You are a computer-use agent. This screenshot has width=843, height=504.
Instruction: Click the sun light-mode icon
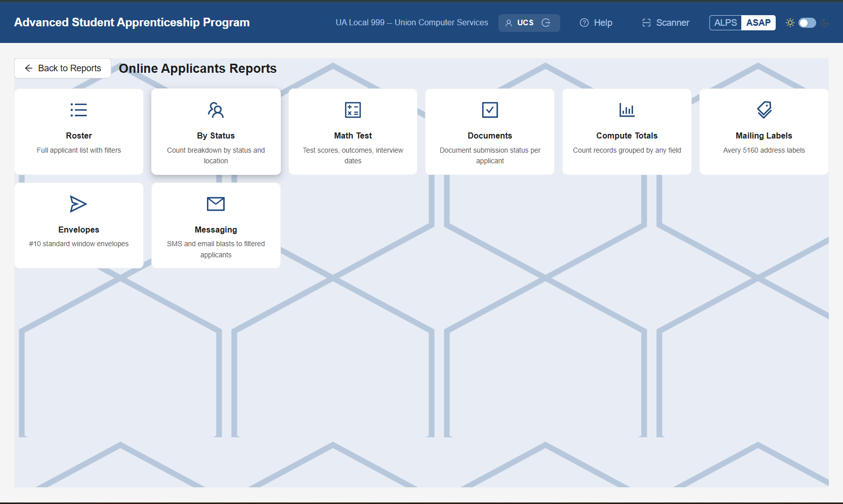[790, 23]
